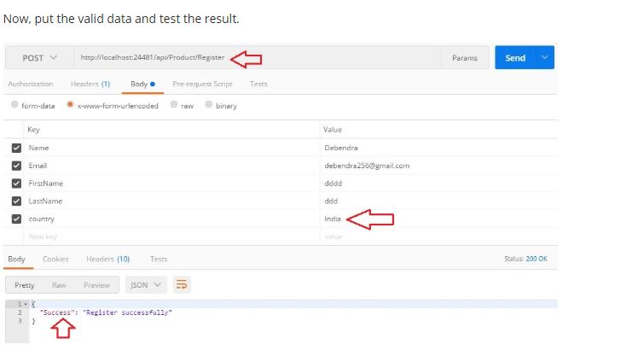Switch to the Authorization tab
644x362 pixels.
[x=30, y=84]
